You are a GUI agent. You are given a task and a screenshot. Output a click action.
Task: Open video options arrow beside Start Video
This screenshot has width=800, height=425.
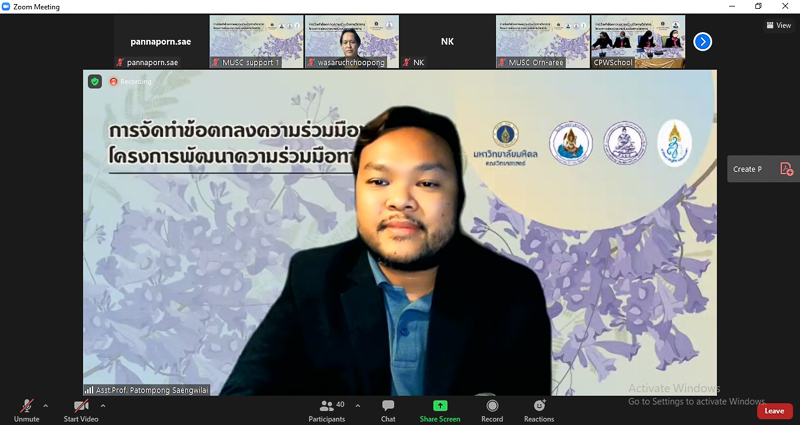coord(102,406)
